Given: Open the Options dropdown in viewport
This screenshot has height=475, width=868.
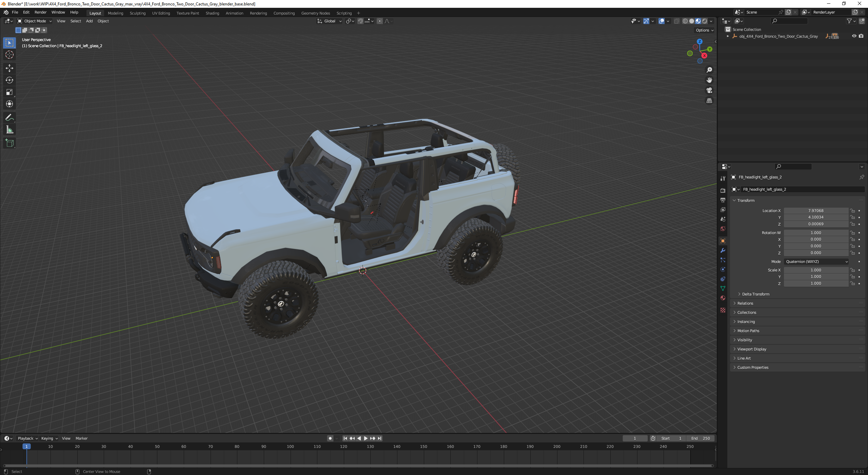Looking at the screenshot, I should (705, 30).
